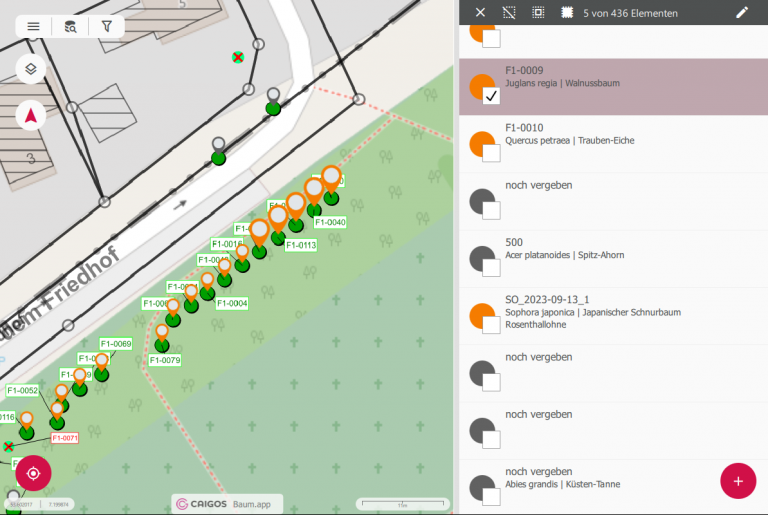The image size is (768, 515).
Task: Click the red-cross marker beside F1-0071
Action: point(8,446)
